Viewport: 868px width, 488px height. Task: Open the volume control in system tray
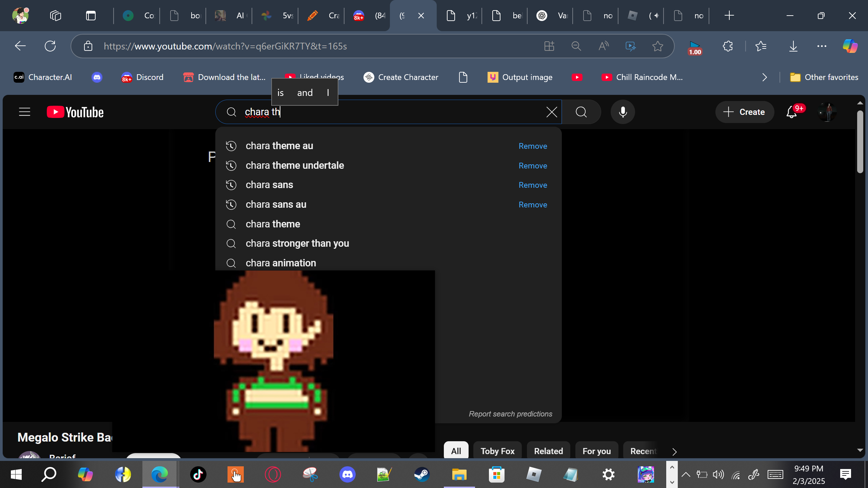[x=718, y=474]
